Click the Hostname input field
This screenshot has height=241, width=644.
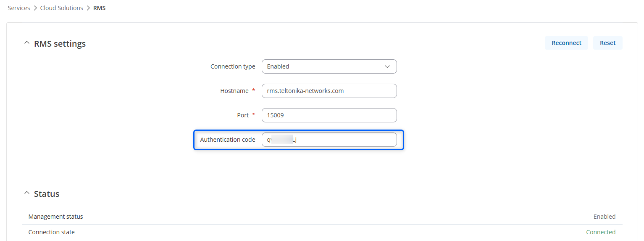329,91
